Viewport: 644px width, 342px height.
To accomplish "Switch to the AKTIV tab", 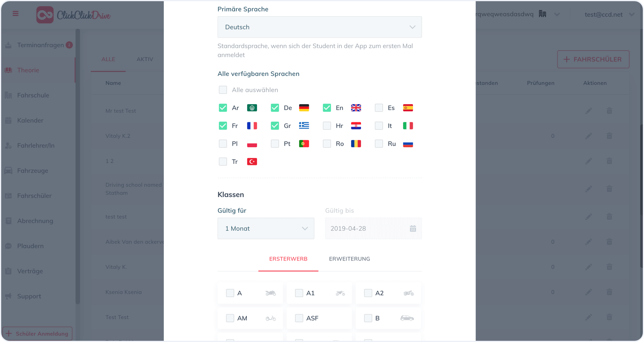I will (x=145, y=59).
